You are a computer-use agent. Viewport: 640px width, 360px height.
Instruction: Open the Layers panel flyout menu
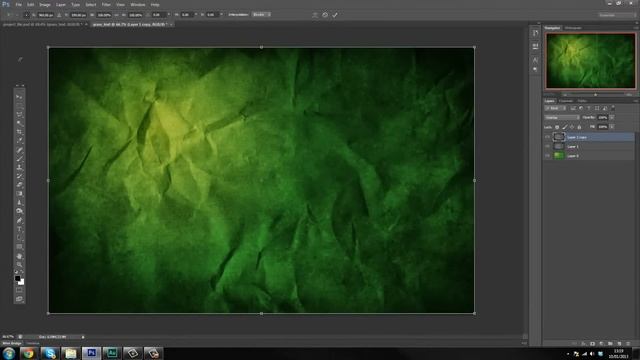tap(635, 101)
